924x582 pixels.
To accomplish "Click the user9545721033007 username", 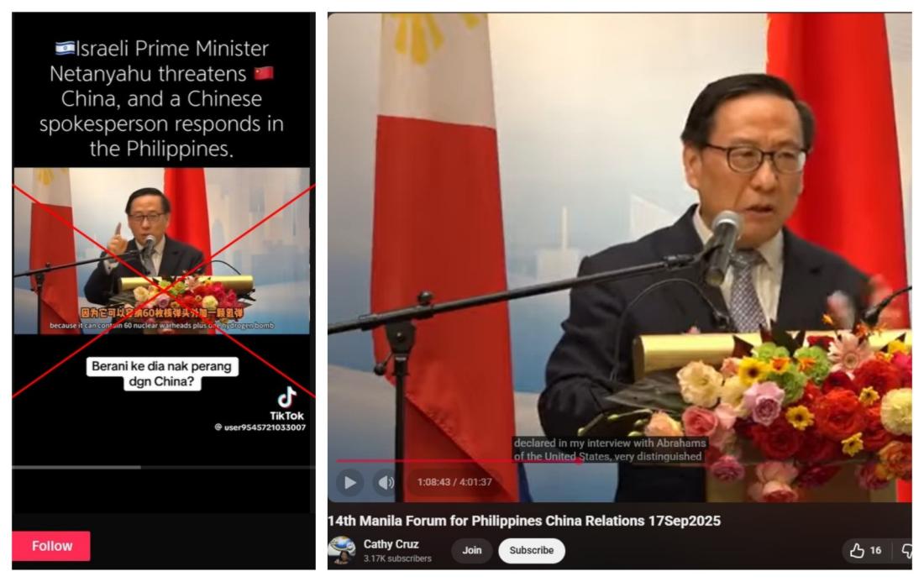I will (x=260, y=427).
